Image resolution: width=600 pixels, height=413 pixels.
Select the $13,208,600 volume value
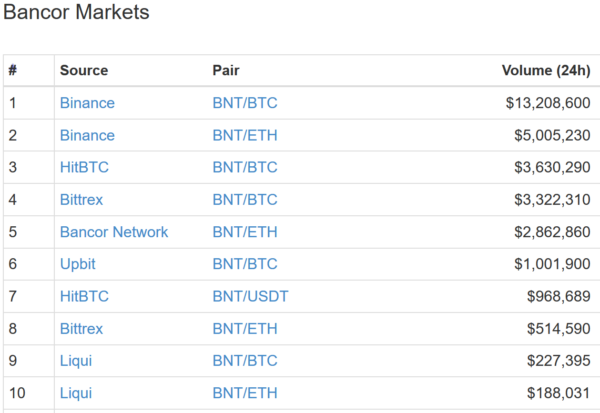[548, 103]
